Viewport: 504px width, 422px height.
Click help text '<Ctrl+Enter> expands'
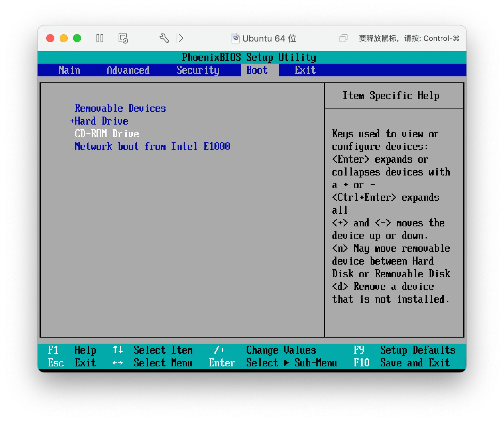click(386, 197)
